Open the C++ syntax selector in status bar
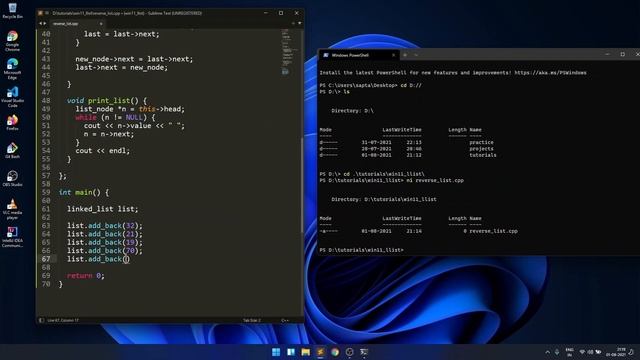This screenshot has height=360, width=640. click(285, 320)
